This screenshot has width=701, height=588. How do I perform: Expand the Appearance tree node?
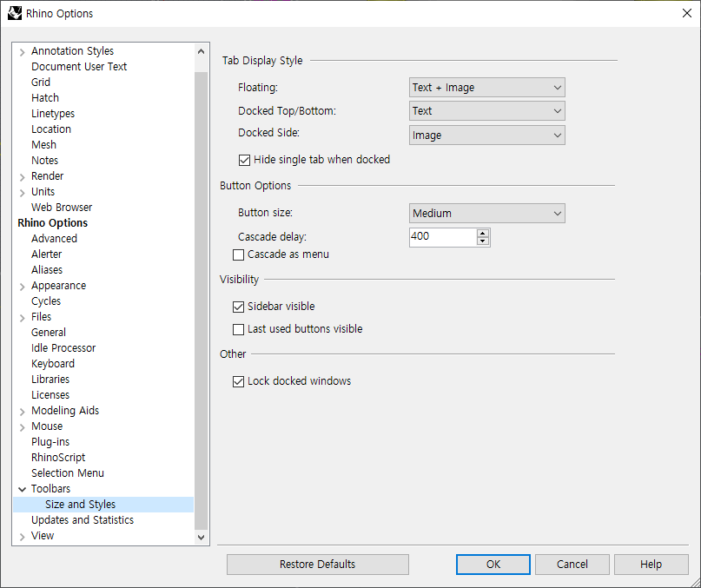22,287
